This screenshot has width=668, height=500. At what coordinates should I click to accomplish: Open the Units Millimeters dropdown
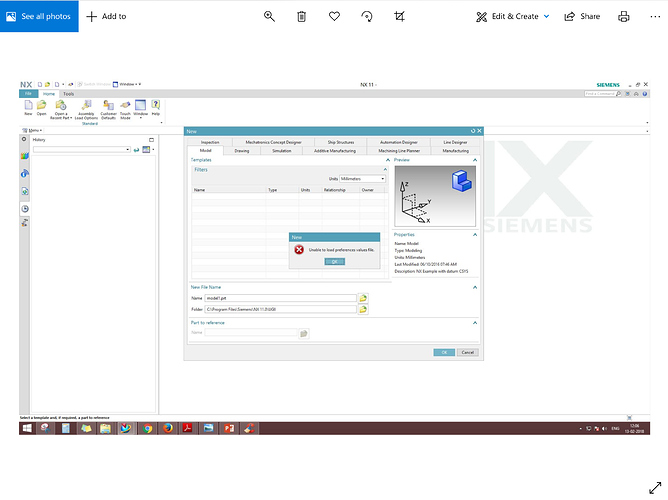tap(362, 179)
